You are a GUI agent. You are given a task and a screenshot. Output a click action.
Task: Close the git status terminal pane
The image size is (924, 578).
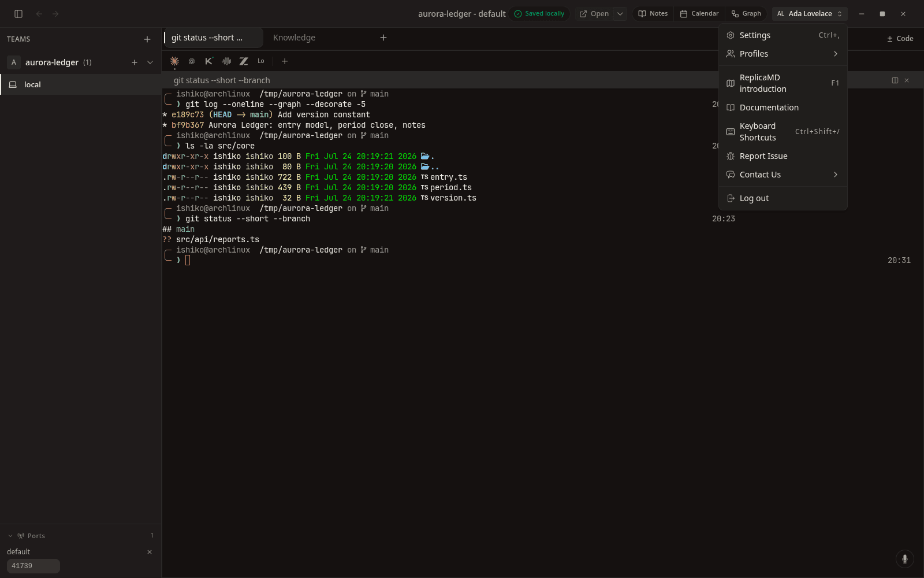(x=907, y=80)
